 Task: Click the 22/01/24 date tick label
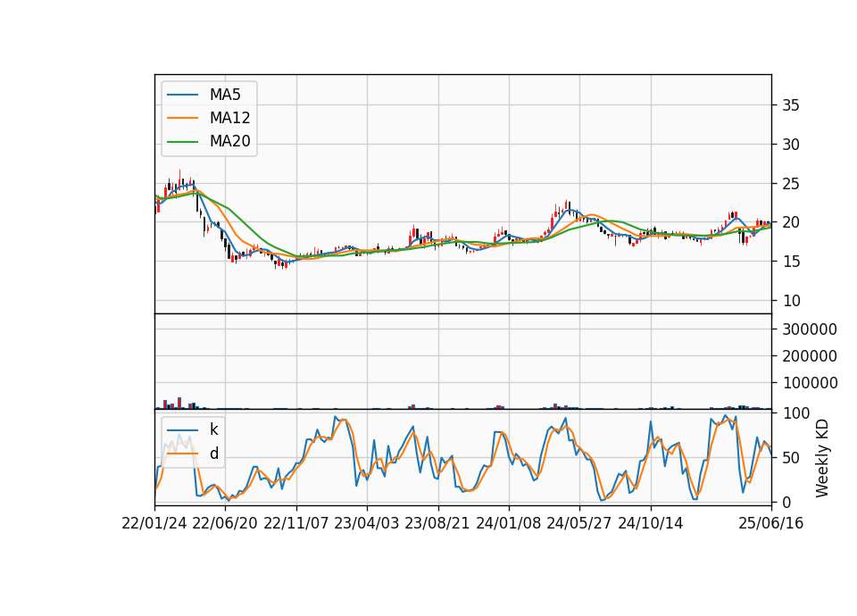click(154, 524)
